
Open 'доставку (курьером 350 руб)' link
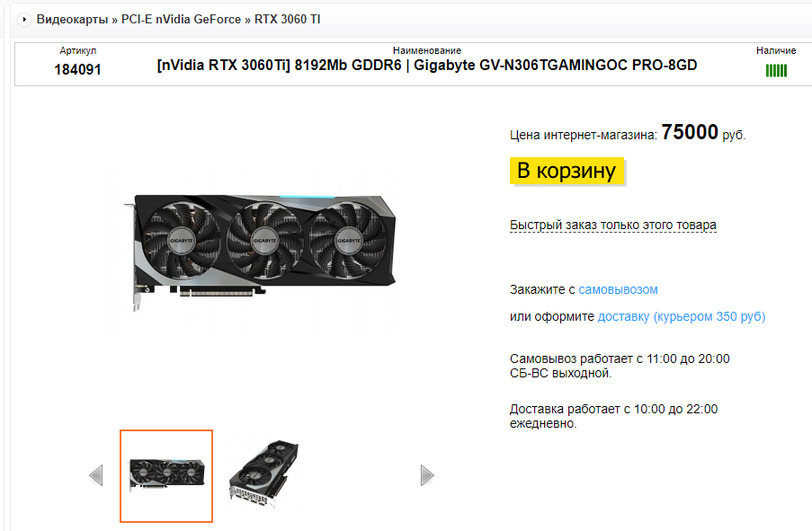682,317
